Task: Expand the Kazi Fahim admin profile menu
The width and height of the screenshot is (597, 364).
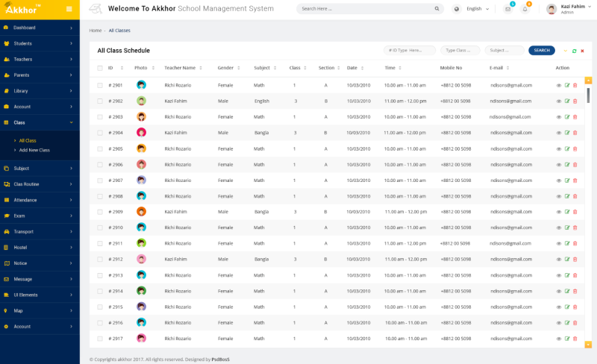Action: coord(572,9)
